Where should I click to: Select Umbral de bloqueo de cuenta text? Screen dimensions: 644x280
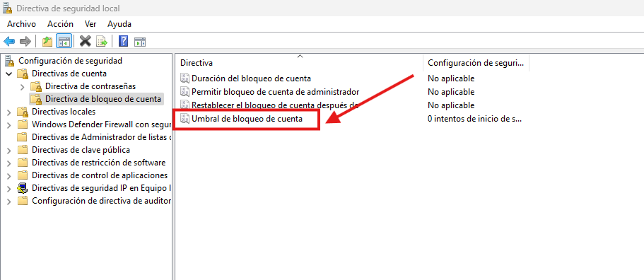click(247, 119)
